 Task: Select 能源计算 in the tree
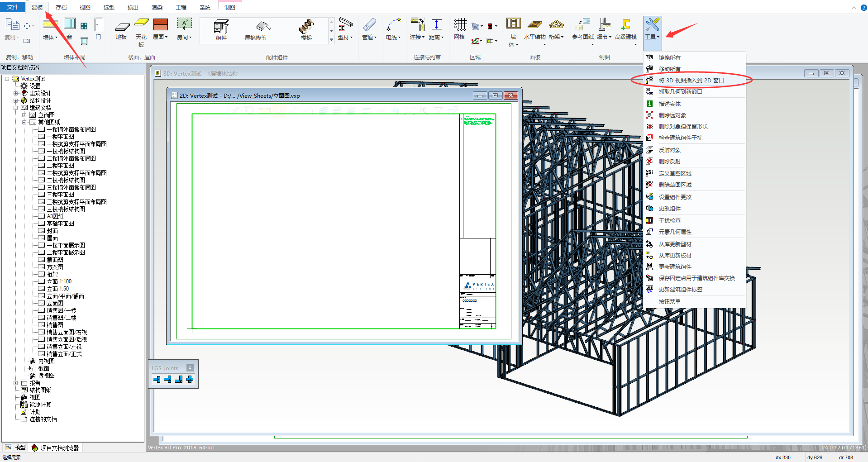[40, 405]
